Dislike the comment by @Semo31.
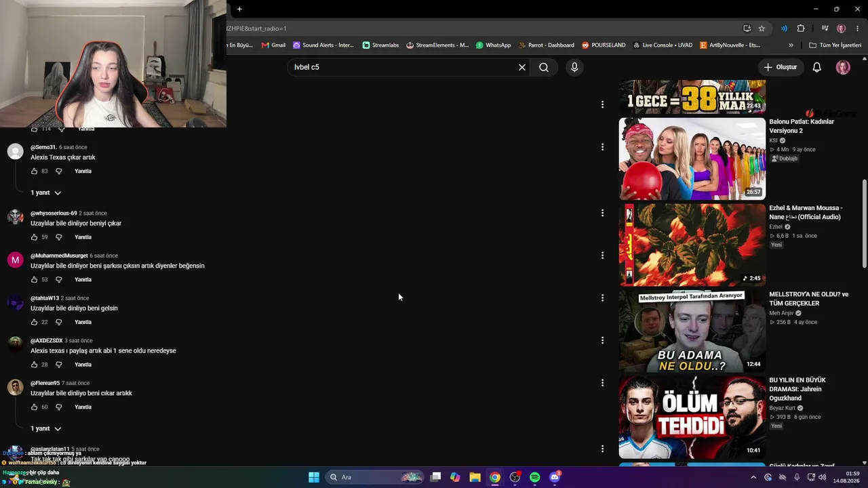 [x=58, y=171]
